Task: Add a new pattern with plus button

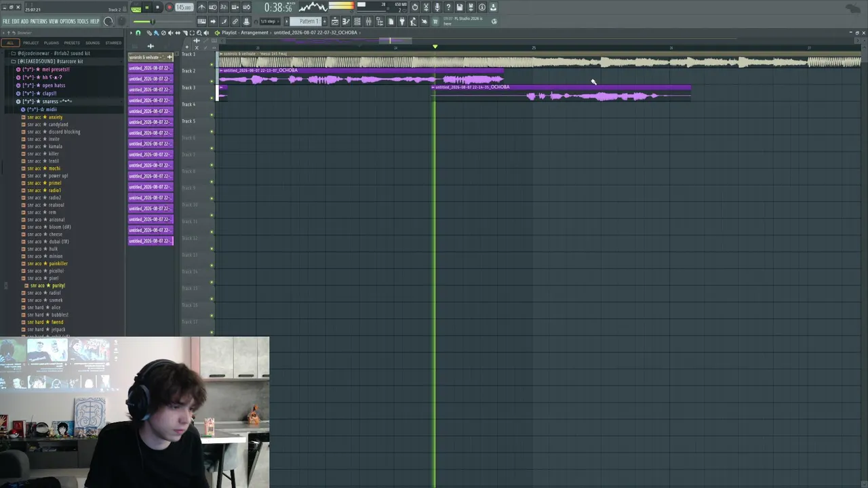Action: pos(325,22)
